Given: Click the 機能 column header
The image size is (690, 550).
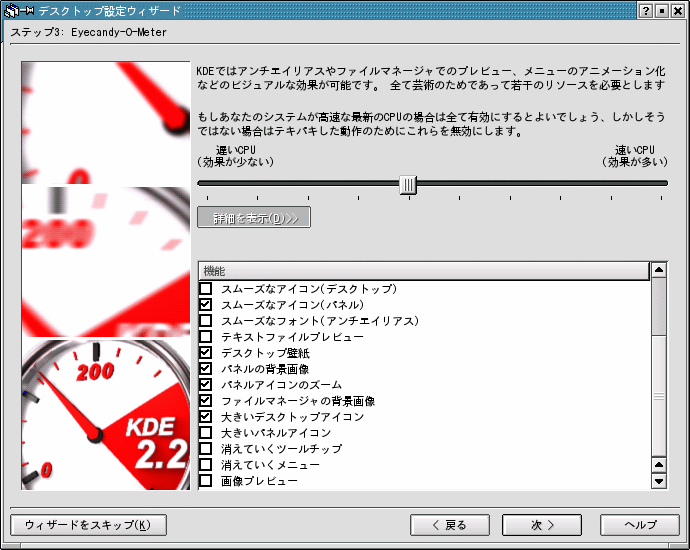Looking at the screenshot, I should coord(424,271).
